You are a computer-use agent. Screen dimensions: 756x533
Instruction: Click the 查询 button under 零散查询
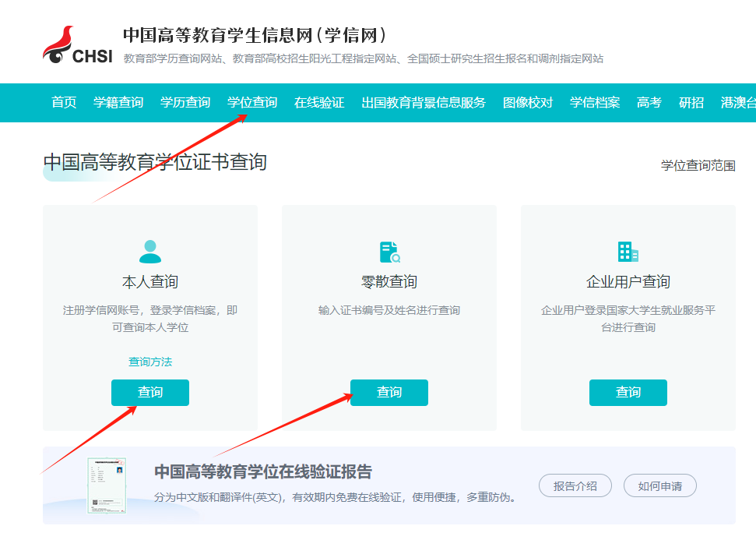click(x=389, y=392)
